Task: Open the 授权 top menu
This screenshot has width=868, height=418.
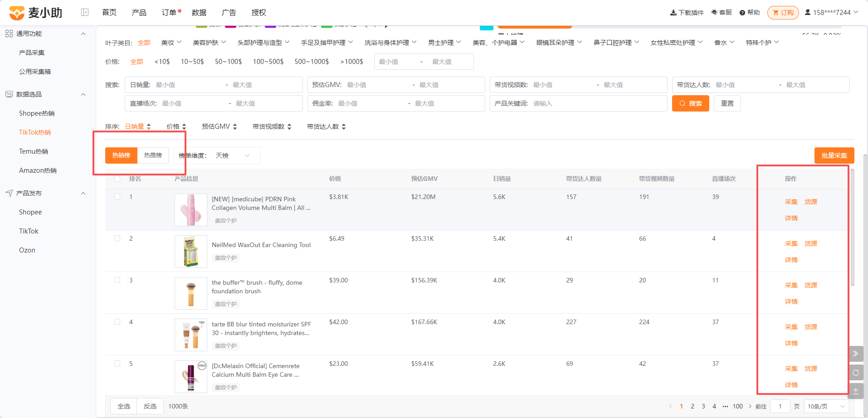Action: [259, 13]
